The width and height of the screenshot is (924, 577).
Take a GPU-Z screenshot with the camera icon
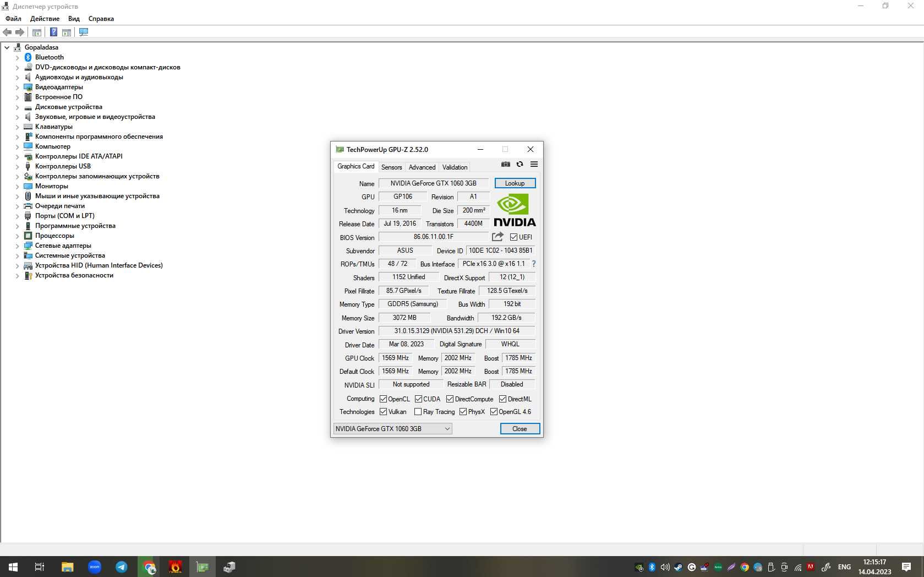(506, 164)
